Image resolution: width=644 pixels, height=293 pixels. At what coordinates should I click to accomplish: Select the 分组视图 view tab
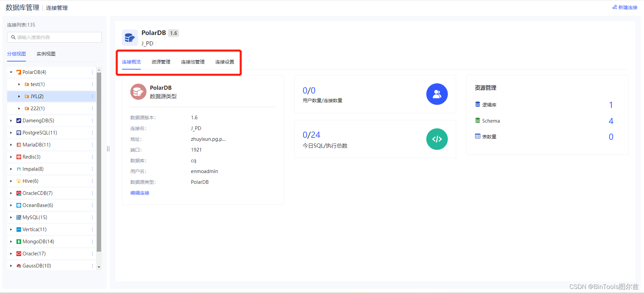[x=16, y=54]
